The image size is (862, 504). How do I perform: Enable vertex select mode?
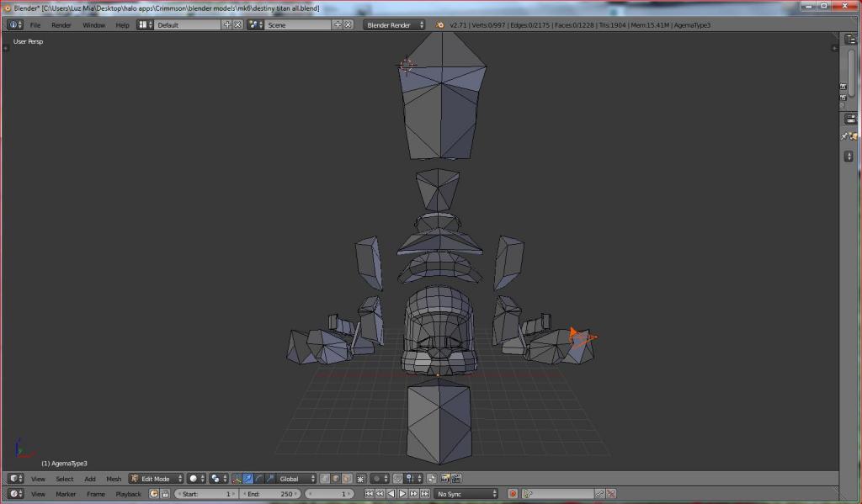pyautogui.click(x=325, y=479)
